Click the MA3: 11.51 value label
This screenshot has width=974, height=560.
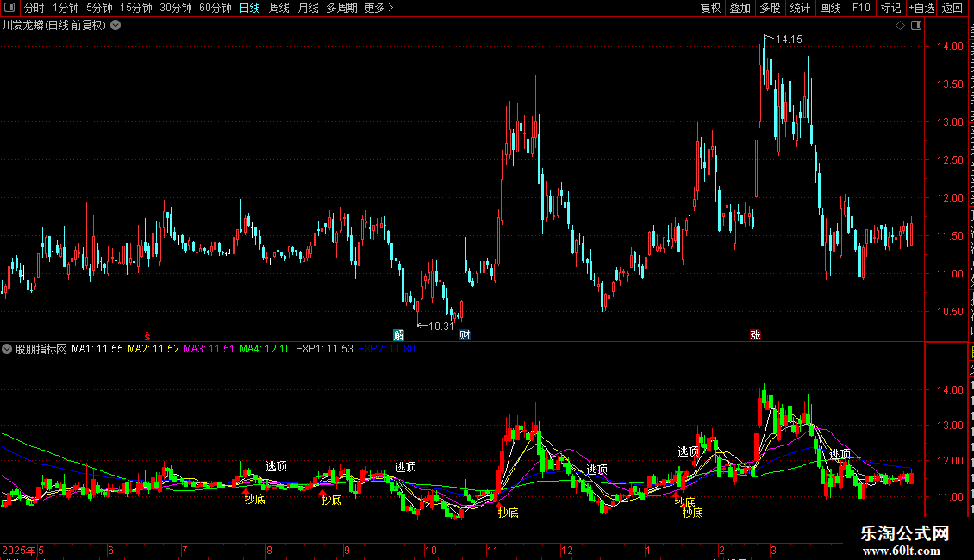coord(209,349)
